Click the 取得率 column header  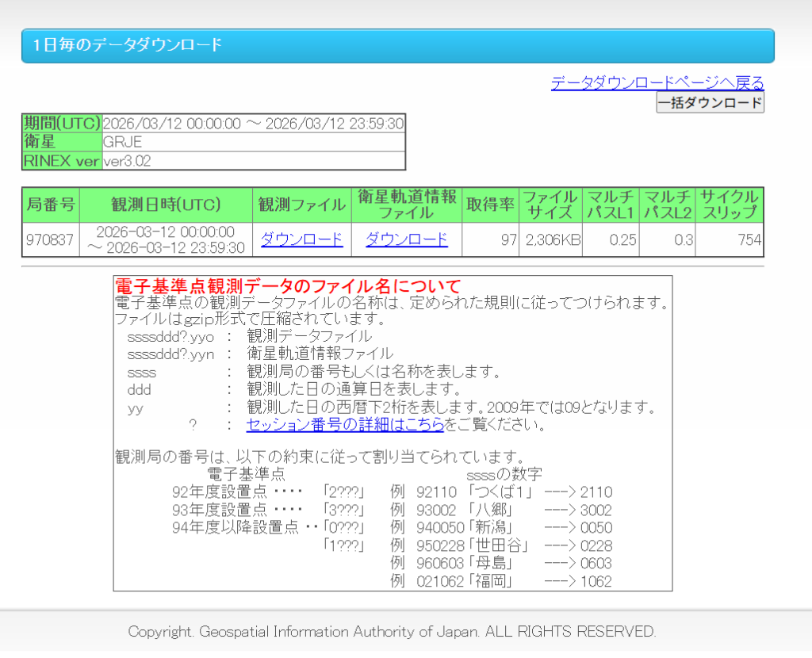click(x=491, y=205)
